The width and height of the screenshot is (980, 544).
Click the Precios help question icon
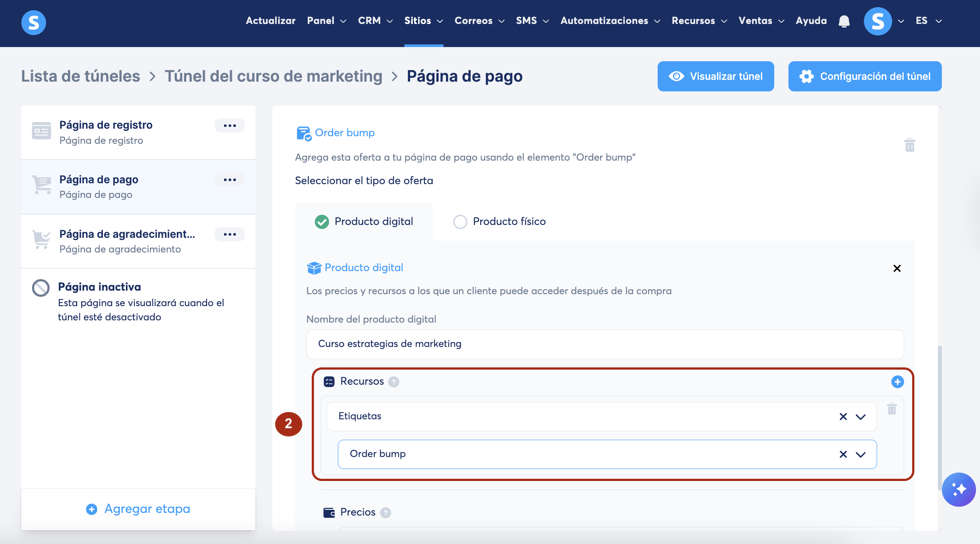click(385, 512)
